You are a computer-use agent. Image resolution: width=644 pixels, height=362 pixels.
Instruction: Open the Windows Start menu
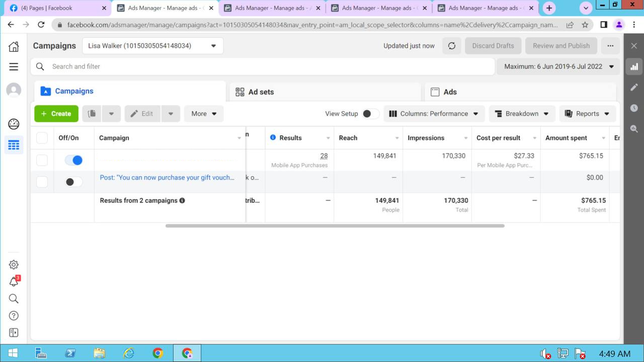13,353
